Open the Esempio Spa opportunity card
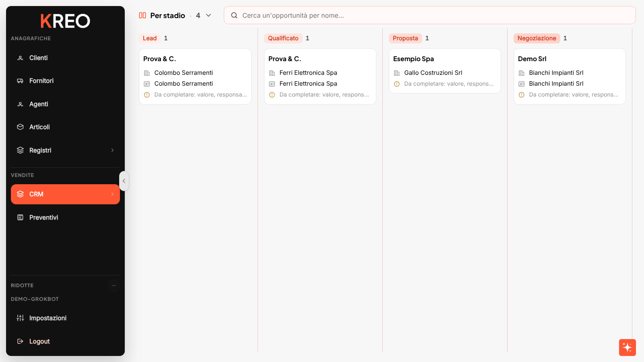 tap(445, 71)
